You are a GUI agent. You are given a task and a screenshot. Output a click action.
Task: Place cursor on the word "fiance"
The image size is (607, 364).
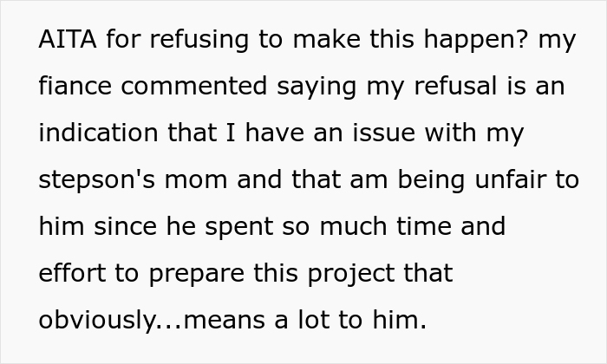pos(75,86)
